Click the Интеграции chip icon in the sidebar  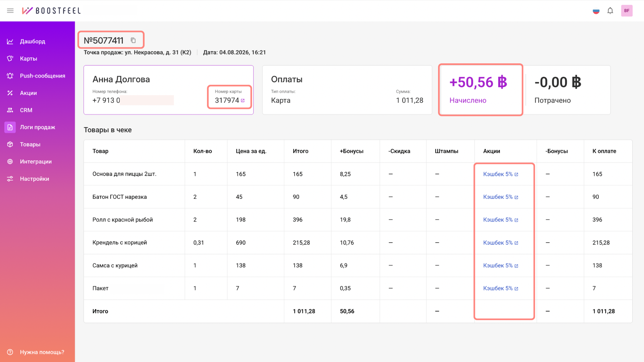pyautogui.click(x=10, y=162)
